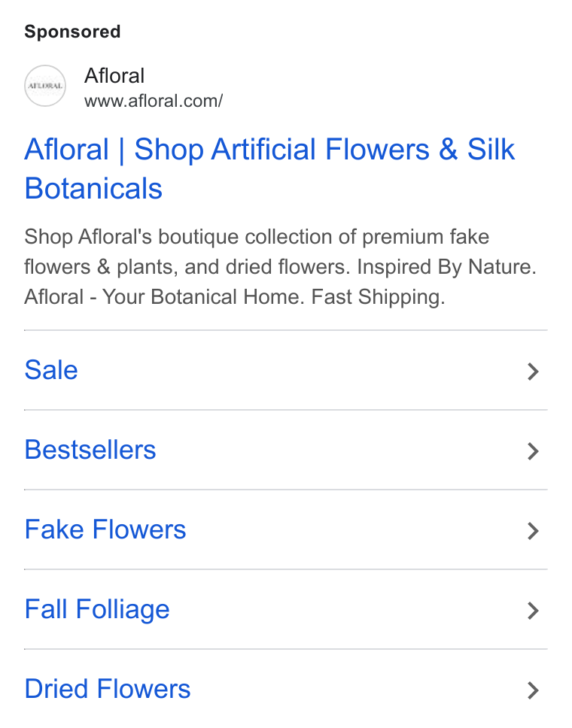Open the Dried Flowers chevron arrow
Image resolution: width=572 pixels, height=728 pixels.
tap(533, 690)
